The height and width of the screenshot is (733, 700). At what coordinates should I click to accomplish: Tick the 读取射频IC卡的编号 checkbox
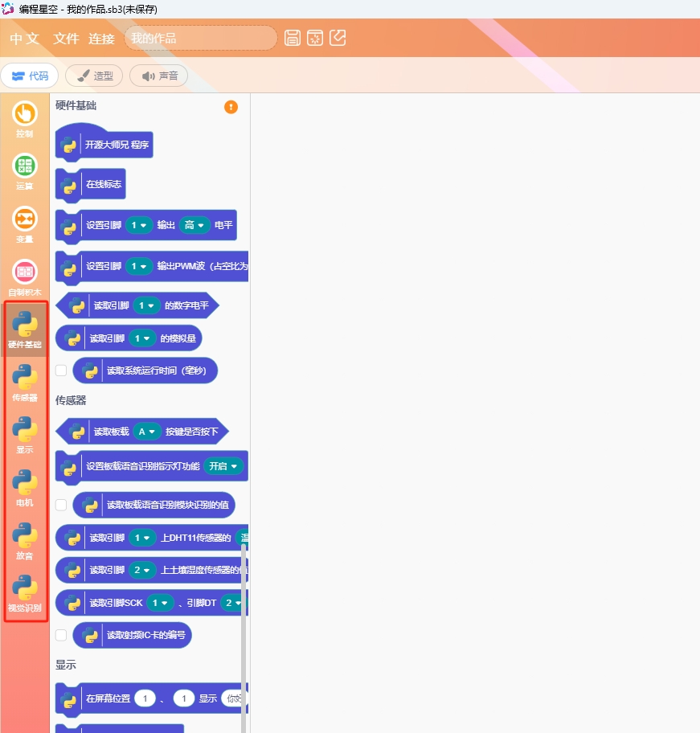point(61,635)
